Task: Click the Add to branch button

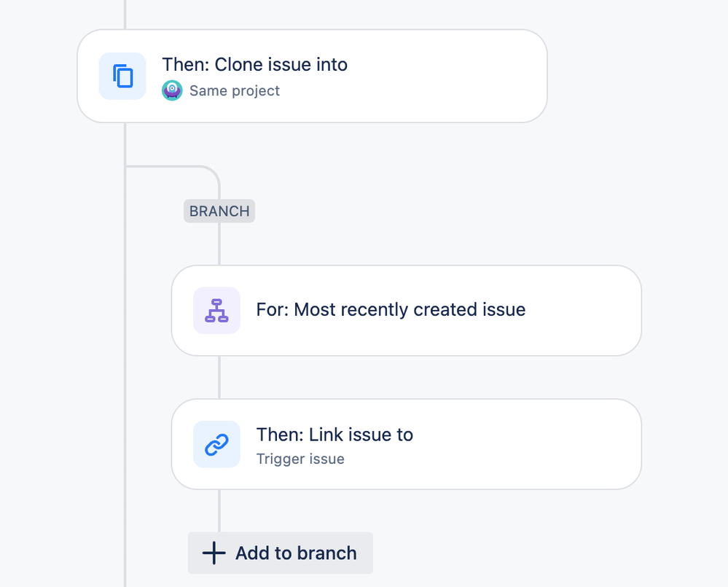Action: coord(280,553)
